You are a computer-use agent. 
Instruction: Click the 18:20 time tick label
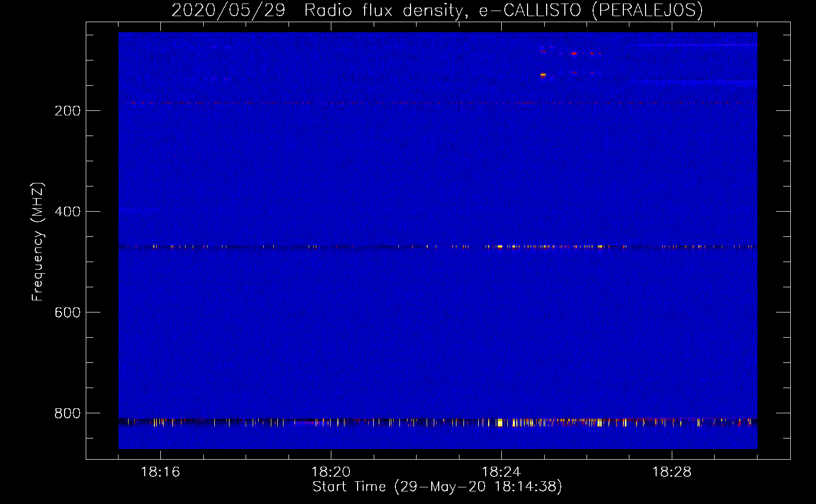click(x=331, y=472)
